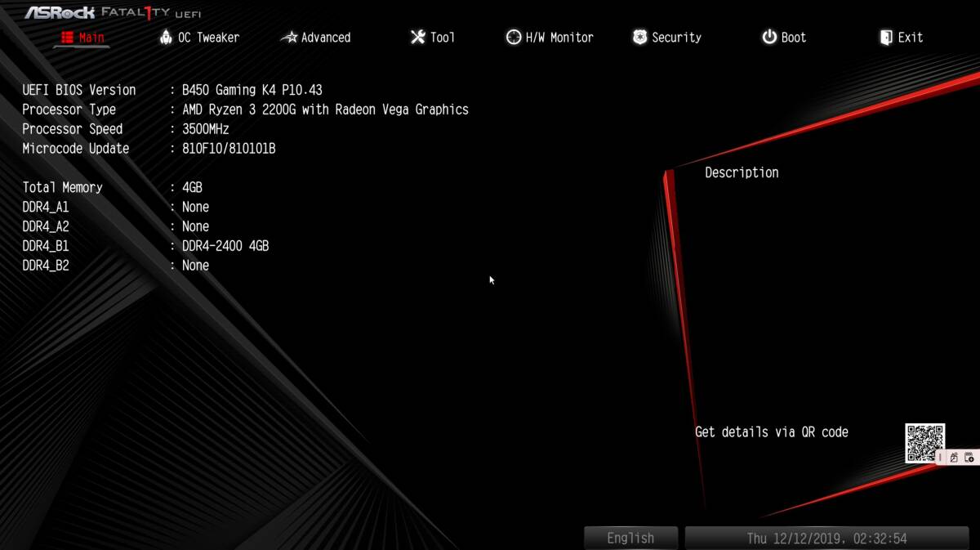Click the Boot power icon
The image size is (980, 550).
[769, 38]
